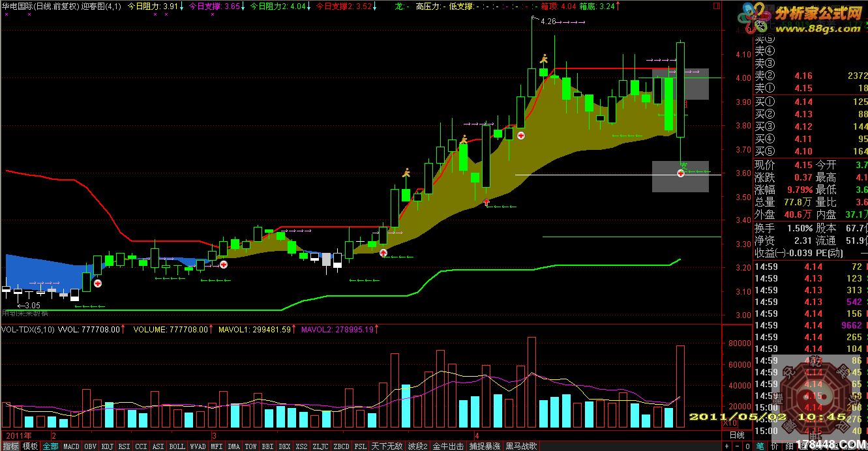The image size is (868, 451).
Task: Click the 买① 4.14 bid row
Action: point(811,102)
